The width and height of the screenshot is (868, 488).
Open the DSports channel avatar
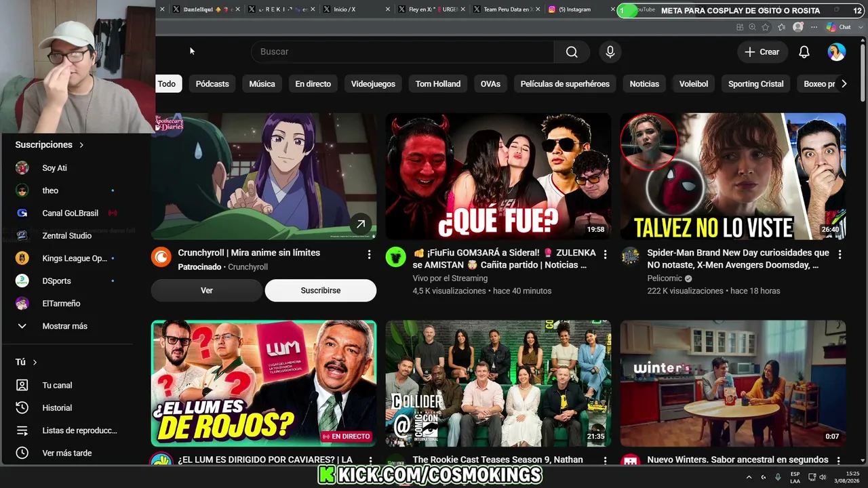coord(22,281)
